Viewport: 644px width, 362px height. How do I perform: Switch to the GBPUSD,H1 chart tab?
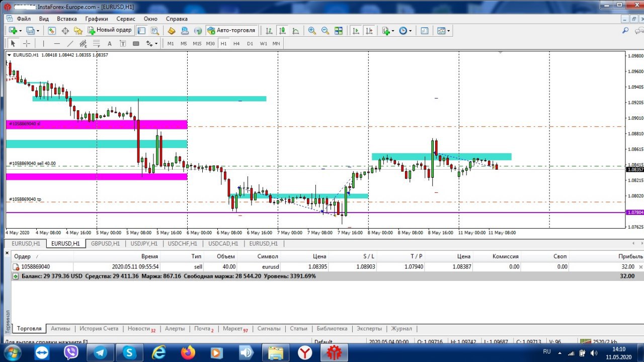click(x=105, y=244)
